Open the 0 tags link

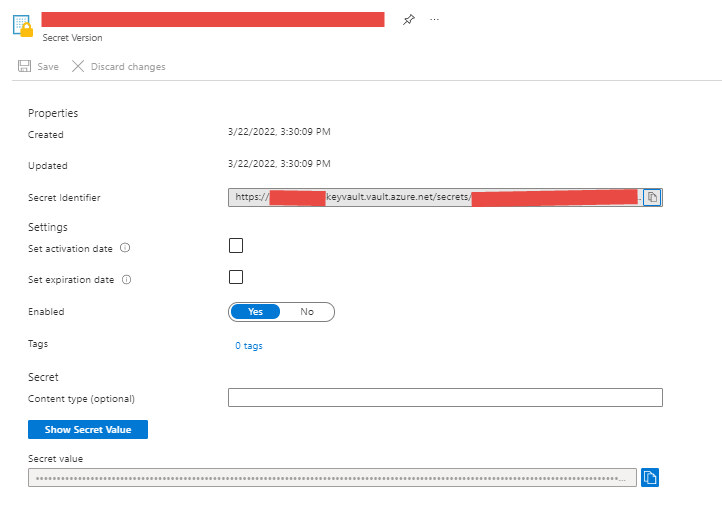249,346
